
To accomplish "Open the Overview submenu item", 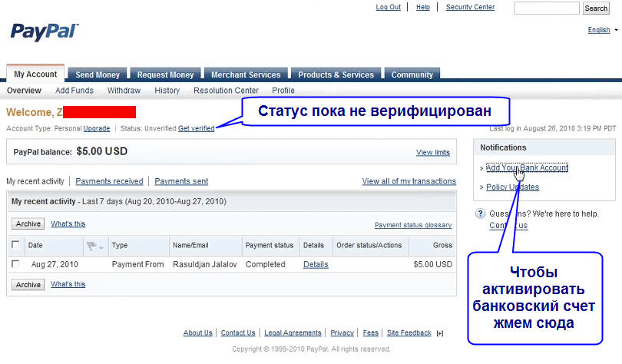I will coord(24,91).
